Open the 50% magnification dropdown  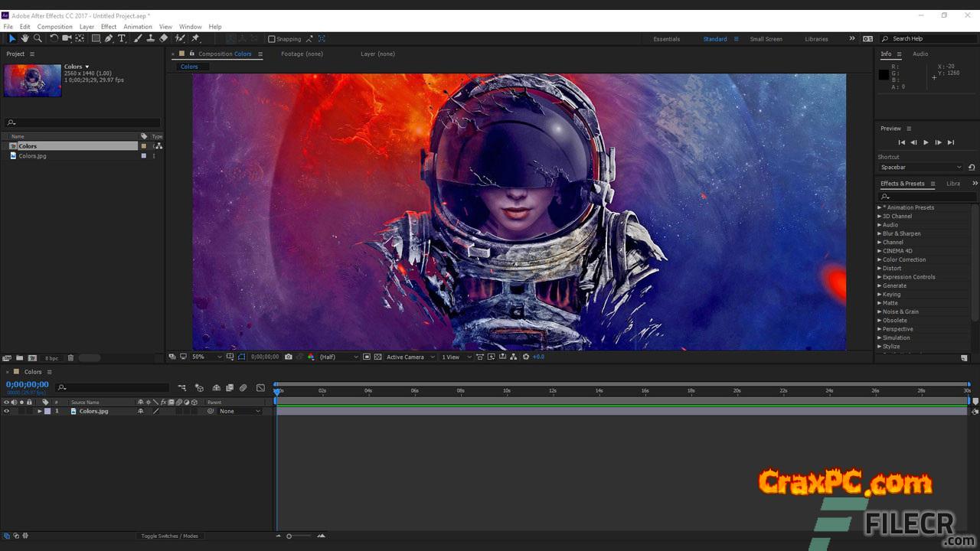pos(206,357)
